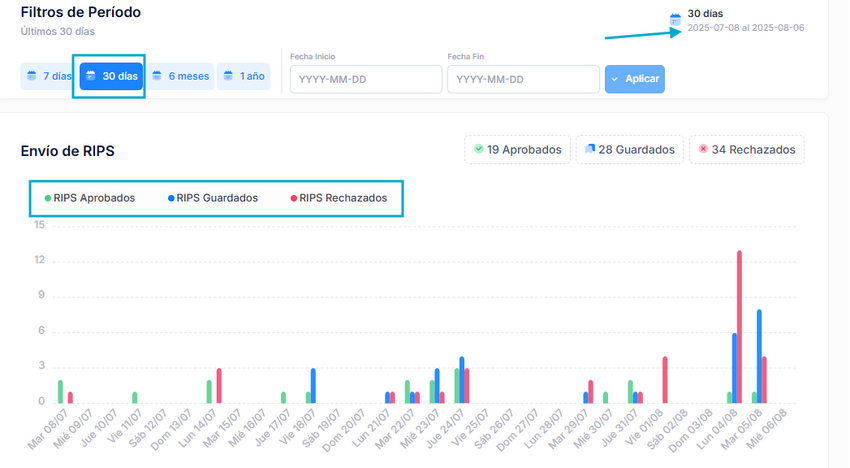Screen dimensions: 850x468
Task: Click the 34 Rechazados summary badge
Action: click(748, 150)
